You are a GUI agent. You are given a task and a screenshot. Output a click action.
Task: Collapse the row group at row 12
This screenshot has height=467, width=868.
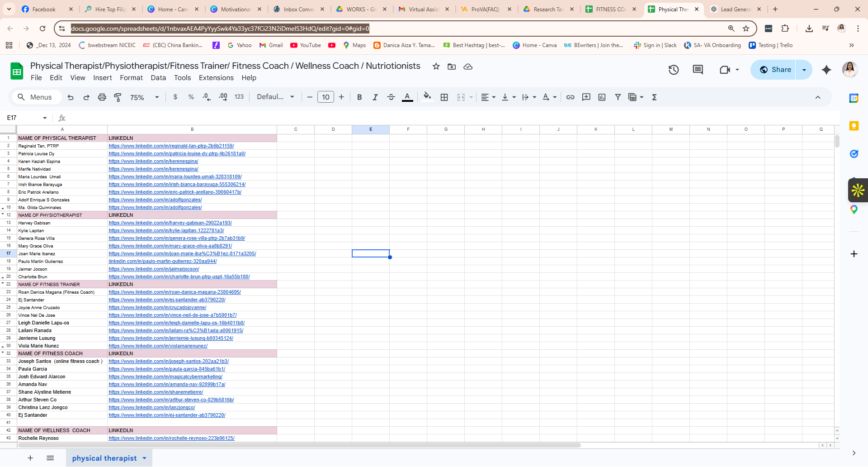pos(3,214)
